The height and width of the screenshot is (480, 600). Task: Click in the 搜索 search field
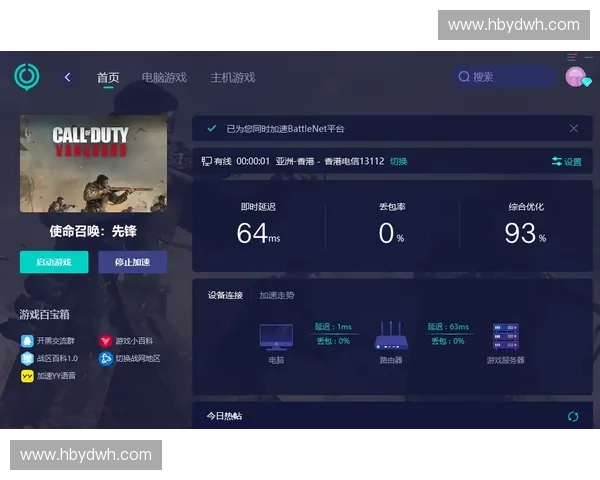pos(503,77)
